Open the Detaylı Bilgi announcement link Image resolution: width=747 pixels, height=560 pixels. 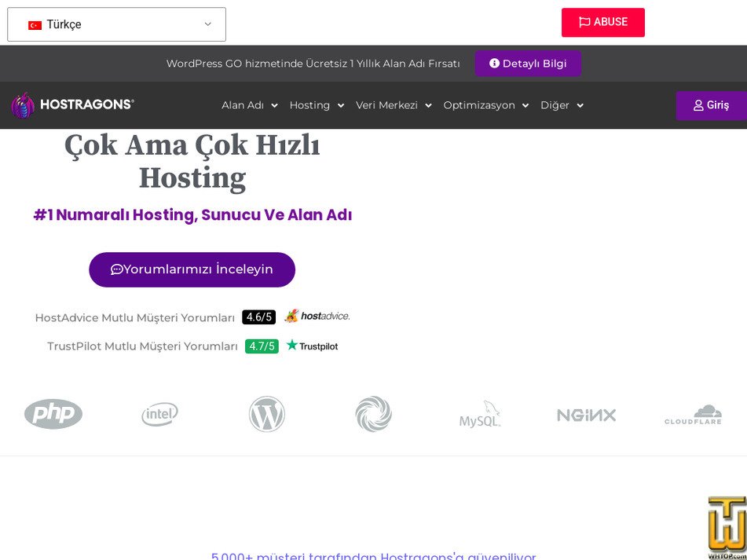(528, 64)
